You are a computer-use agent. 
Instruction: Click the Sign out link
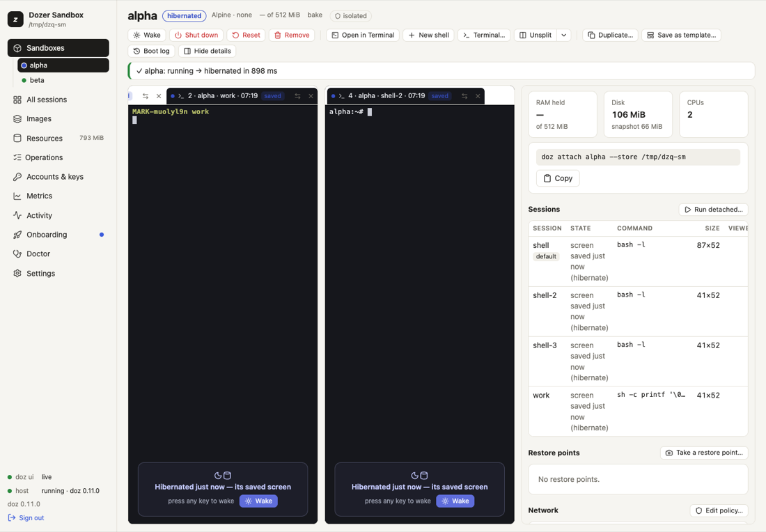point(26,518)
